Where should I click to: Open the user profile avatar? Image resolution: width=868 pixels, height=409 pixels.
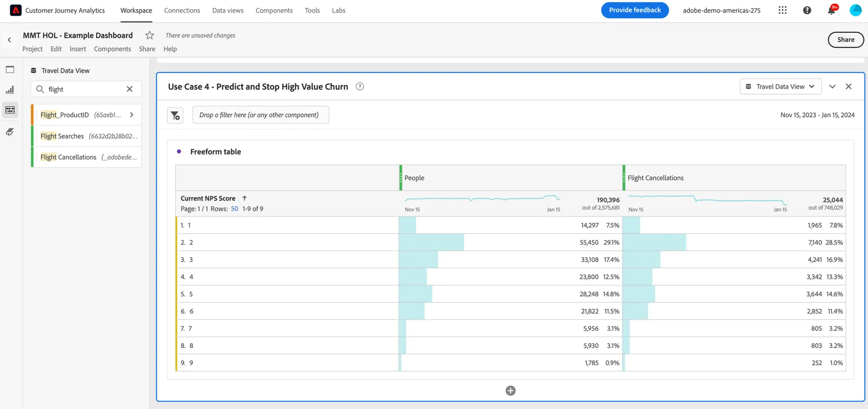point(855,10)
